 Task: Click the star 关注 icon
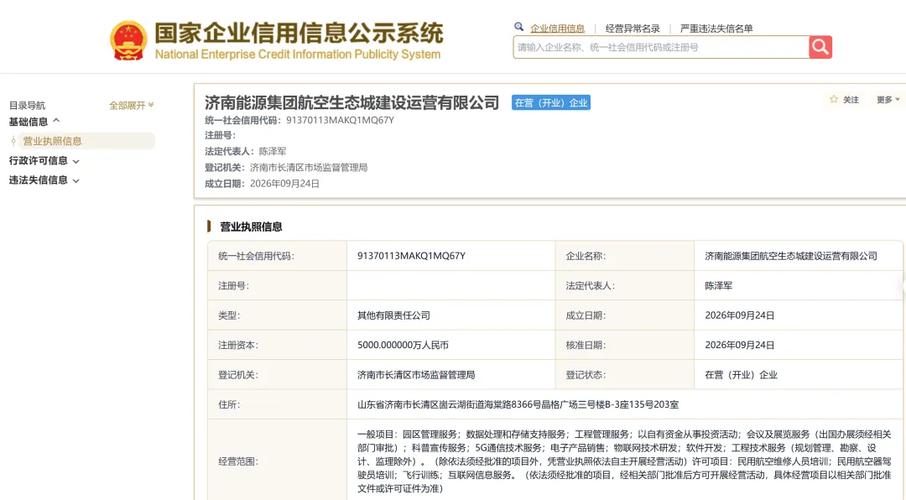click(834, 99)
